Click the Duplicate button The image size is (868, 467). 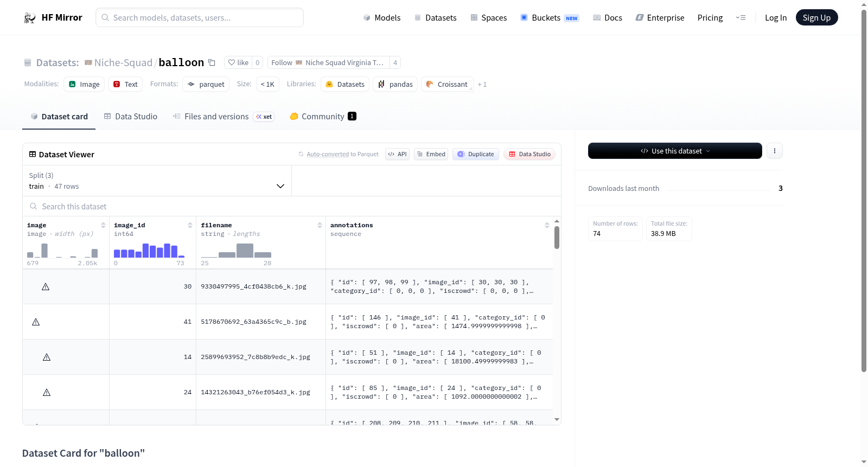coord(476,154)
